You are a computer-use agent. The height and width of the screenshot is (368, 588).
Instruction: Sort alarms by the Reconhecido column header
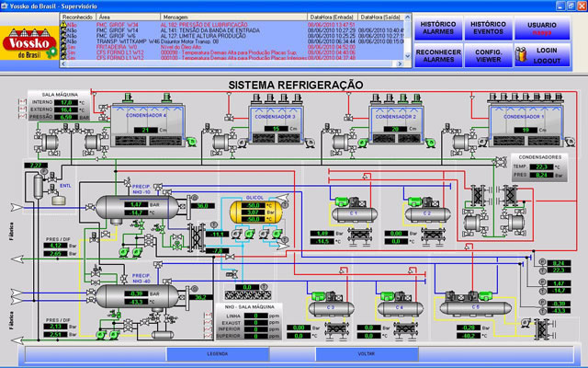coord(78,17)
